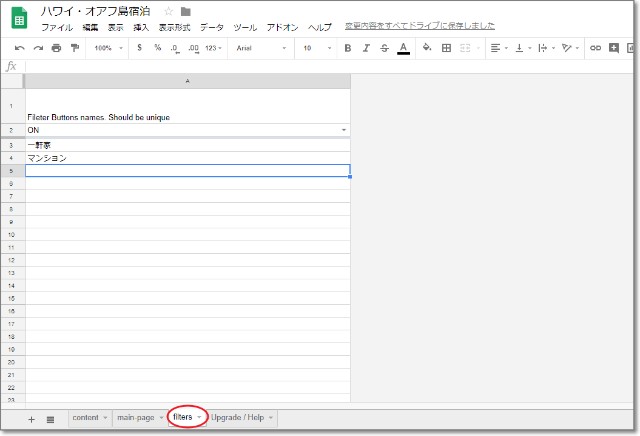Click the undo arrow icon

(20, 47)
